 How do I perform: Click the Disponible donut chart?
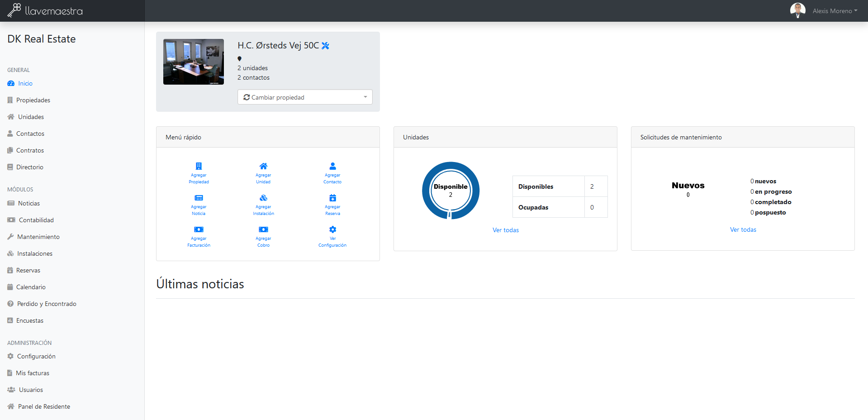(x=451, y=191)
